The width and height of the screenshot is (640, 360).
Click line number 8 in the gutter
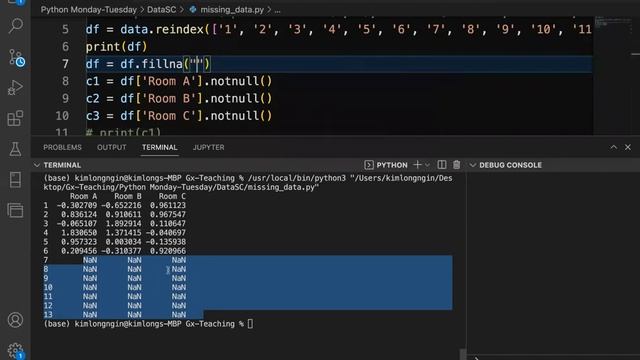(x=65, y=81)
